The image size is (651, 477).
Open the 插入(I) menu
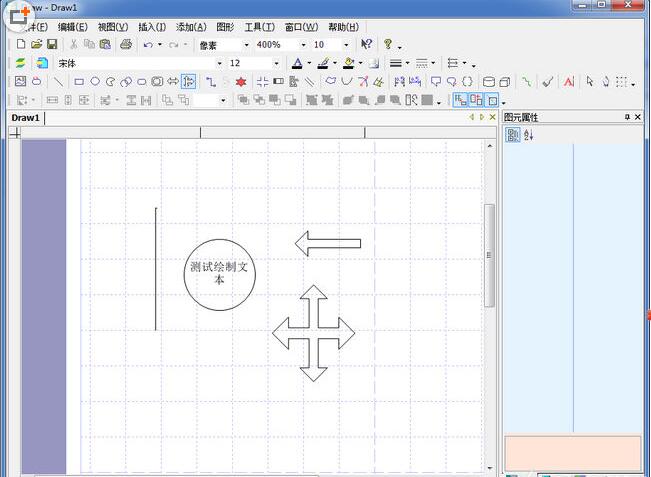[152, 27]
